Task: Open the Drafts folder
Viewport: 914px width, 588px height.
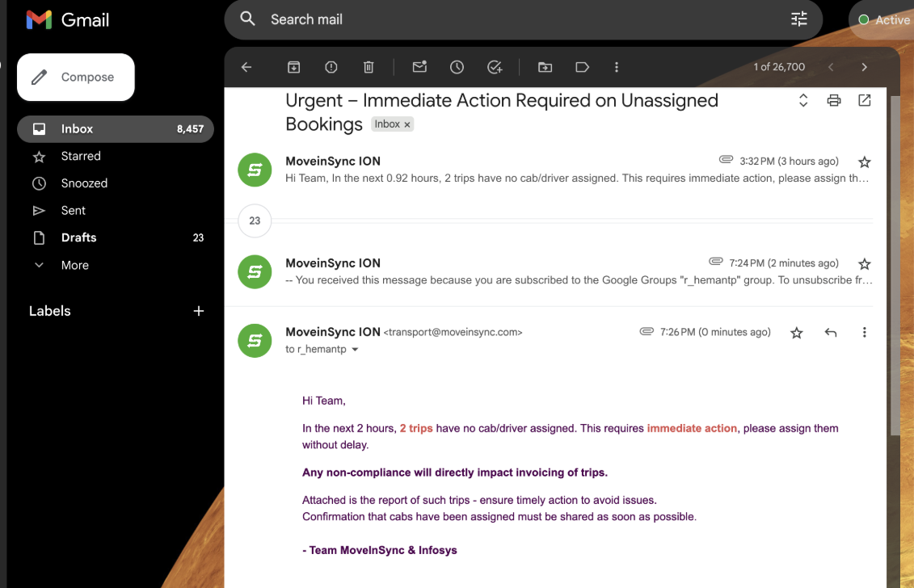Action: 116,237
